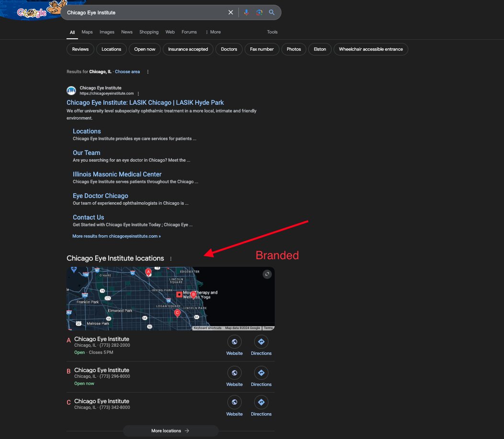
Task: Click the Move Therapy and Wellness Yoga map marker
Action: coord(179,294)
